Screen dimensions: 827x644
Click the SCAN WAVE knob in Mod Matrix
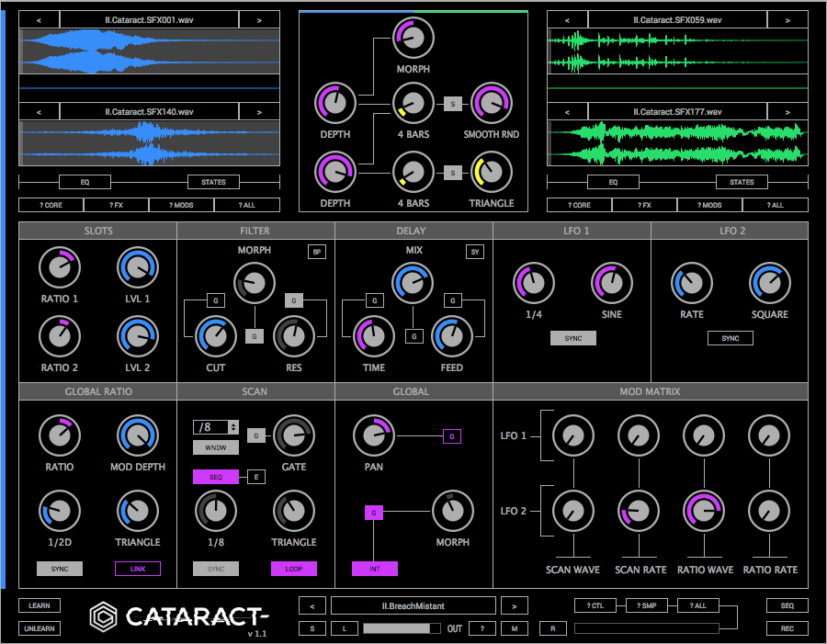(572, 435)
